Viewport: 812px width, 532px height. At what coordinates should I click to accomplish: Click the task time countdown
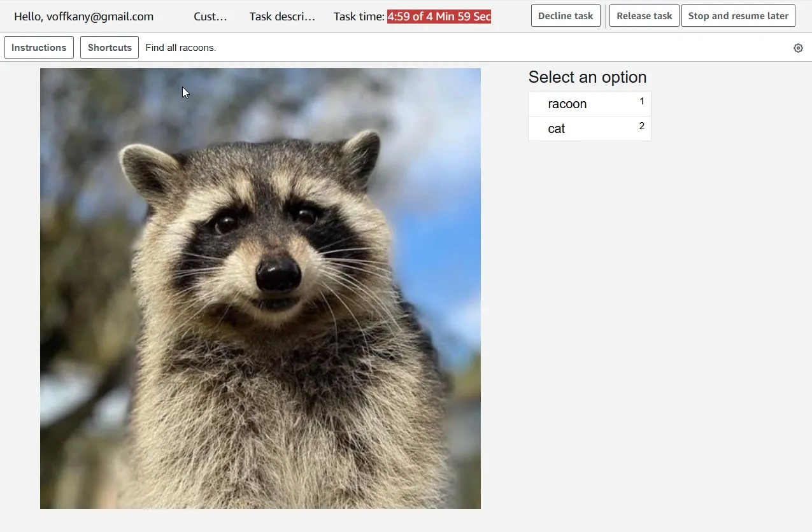point(439,17)
